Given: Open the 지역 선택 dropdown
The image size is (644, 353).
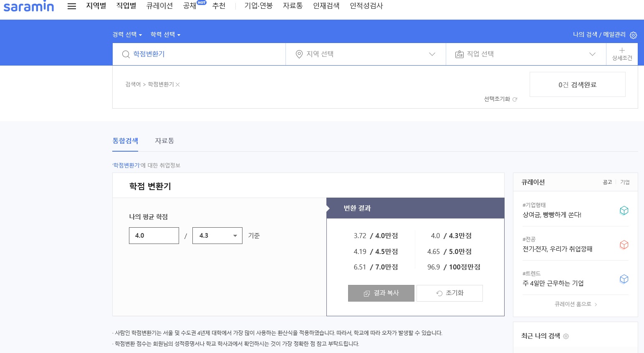Looking at the screenshot, I should pos(365,54).
